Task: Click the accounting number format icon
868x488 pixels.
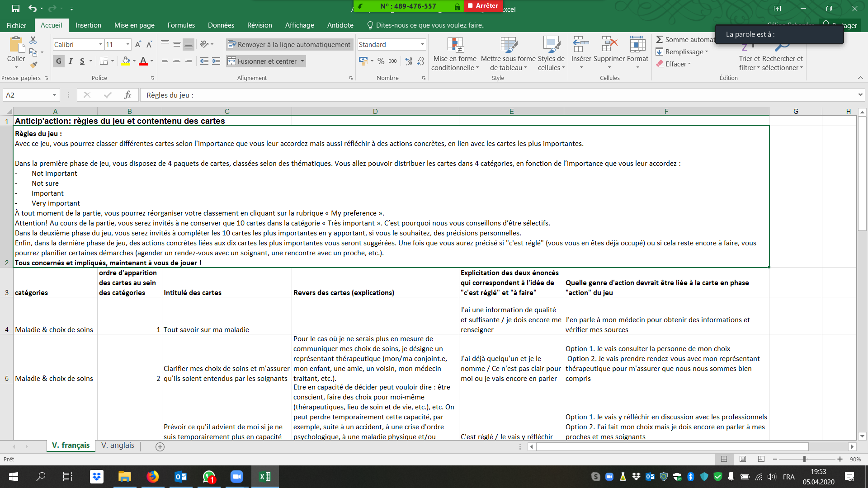Action: [x=363, y=61]
